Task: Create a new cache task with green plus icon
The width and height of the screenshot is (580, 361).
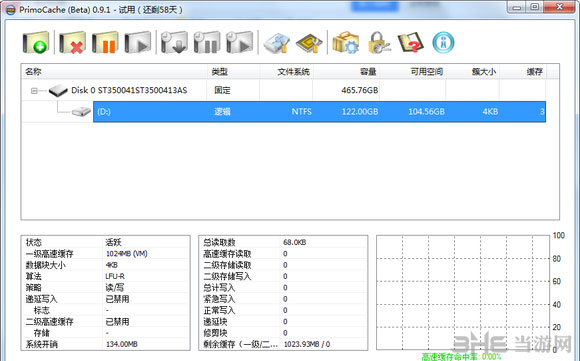Action: [x=36, y=42]
